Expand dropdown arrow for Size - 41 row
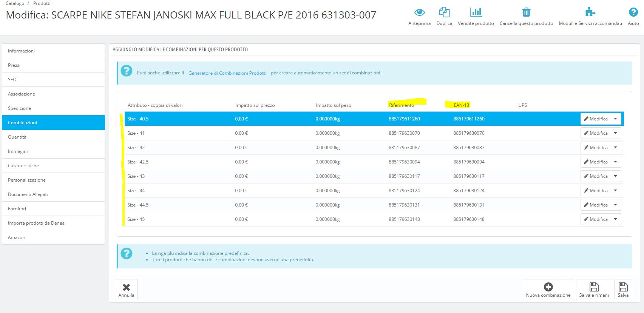Screen dimensions: 644x313 [x=616, y=133]
